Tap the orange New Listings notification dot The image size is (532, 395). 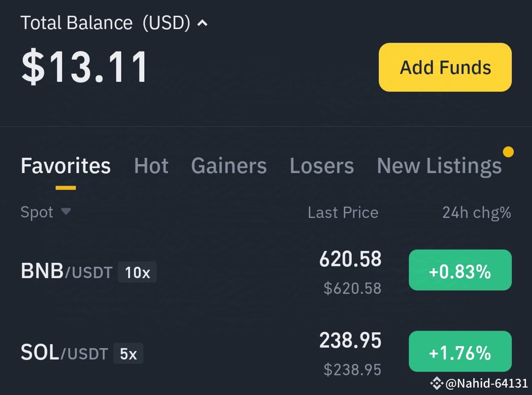click(508, 152)
